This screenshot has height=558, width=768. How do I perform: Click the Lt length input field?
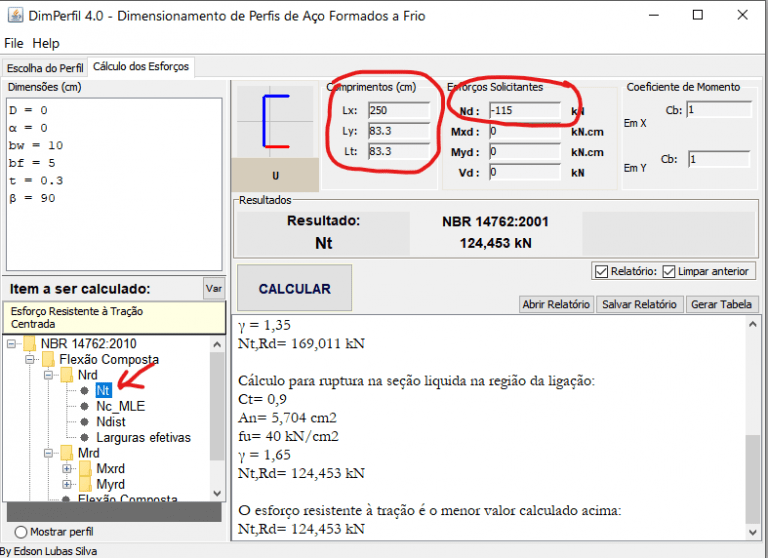tap(399, 151)
